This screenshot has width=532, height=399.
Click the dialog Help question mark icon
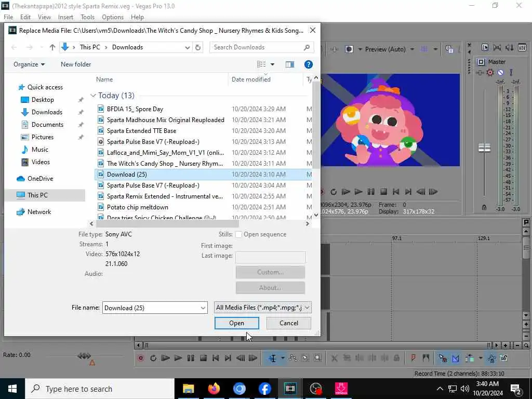click(308, 64)
